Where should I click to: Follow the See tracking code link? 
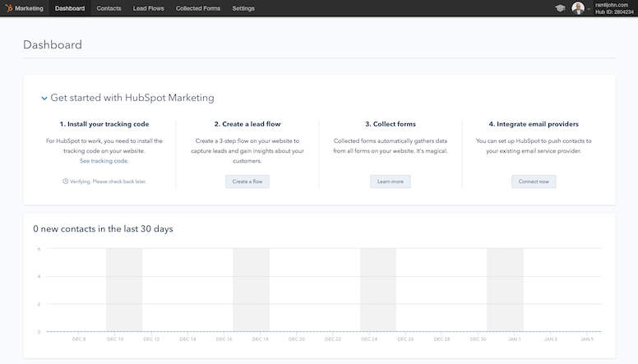click(x=104, y=161)
